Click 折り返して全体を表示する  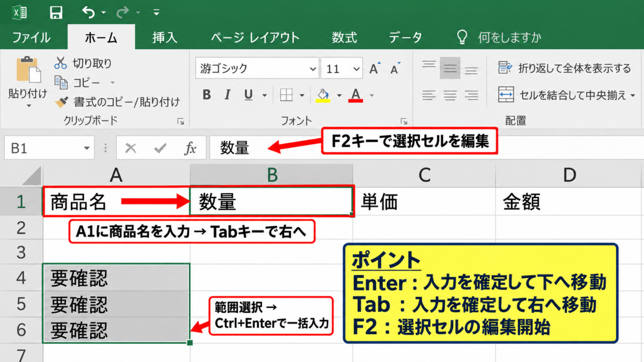tap(565, 68)
